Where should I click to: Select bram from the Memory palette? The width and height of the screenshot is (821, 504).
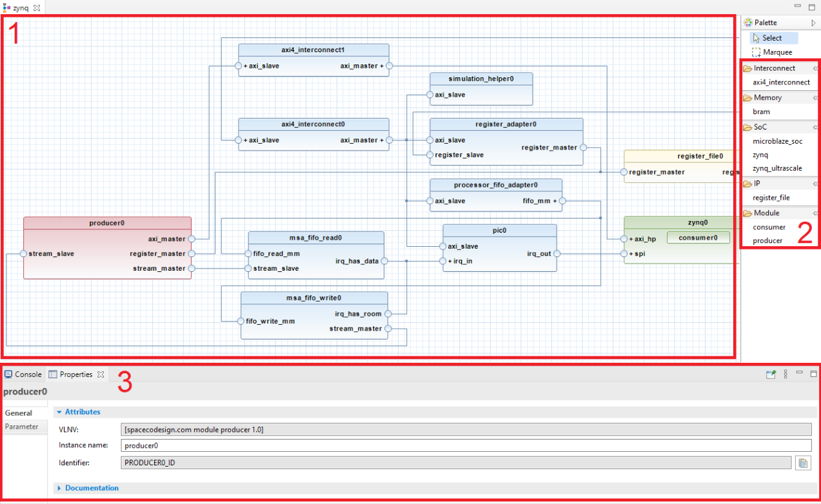click(761, 111)
